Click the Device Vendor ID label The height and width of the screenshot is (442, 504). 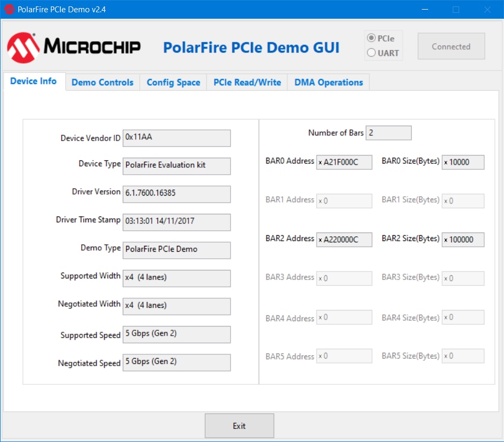coord(90,138)
